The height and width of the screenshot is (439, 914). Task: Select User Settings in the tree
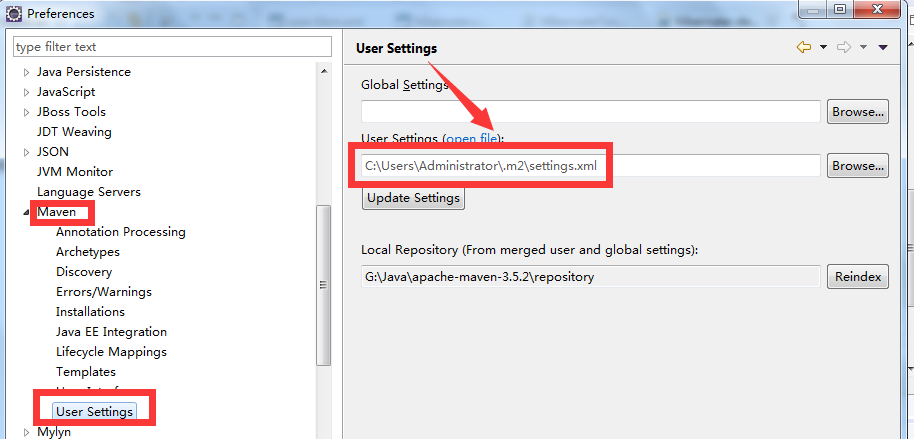(x=94, y=412)
